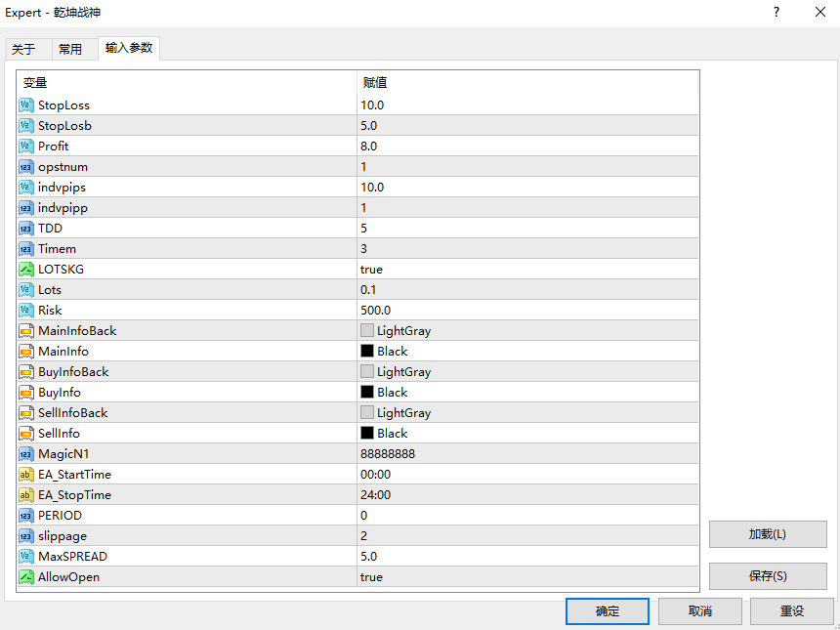Click the MainInfo Black color swatch
Viewport: 840px width, 630px height.
pos(367,352)
